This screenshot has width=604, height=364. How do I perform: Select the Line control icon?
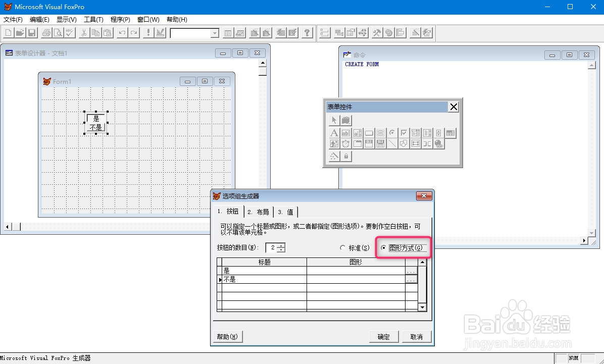pyautogui.click(x=392, y=144)
